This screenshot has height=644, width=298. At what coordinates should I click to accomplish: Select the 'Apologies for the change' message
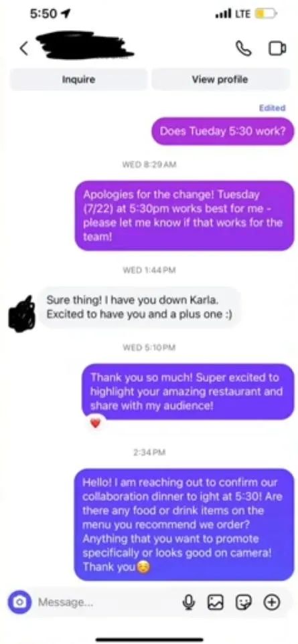point(184,215)
